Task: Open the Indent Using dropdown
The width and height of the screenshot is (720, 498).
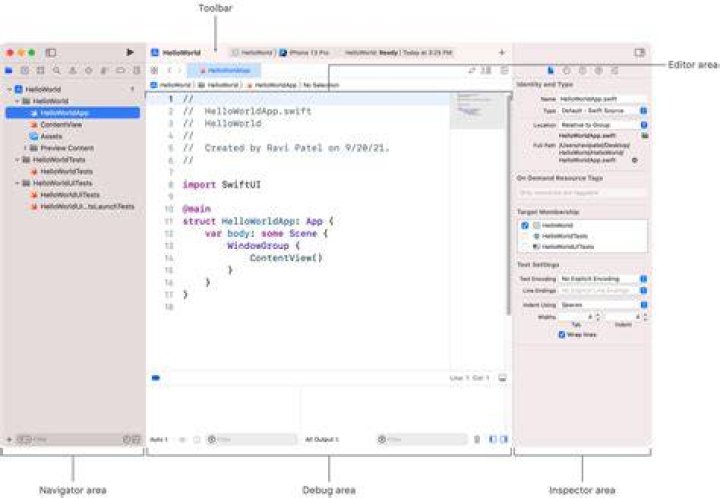Action: pyautogui.click(x=603, y=305)
